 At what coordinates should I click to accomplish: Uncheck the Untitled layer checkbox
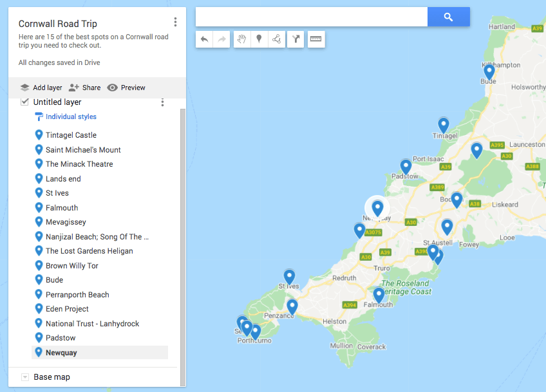pos(24,102)
